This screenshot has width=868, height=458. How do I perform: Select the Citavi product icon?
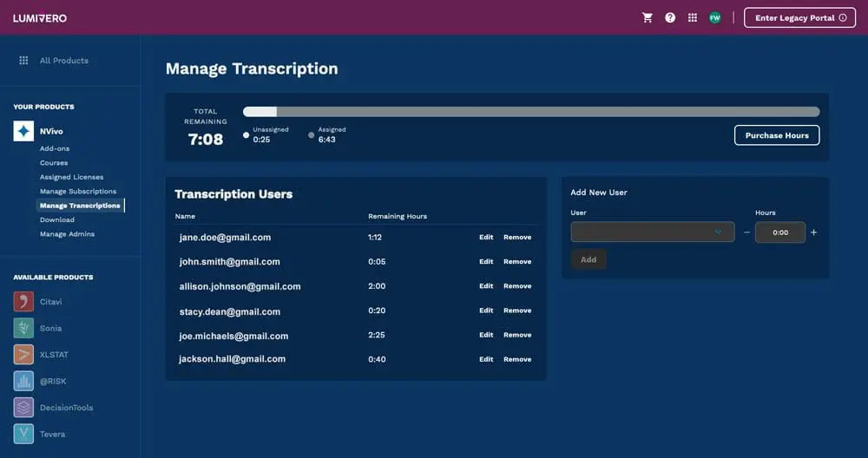pos(24,302)
